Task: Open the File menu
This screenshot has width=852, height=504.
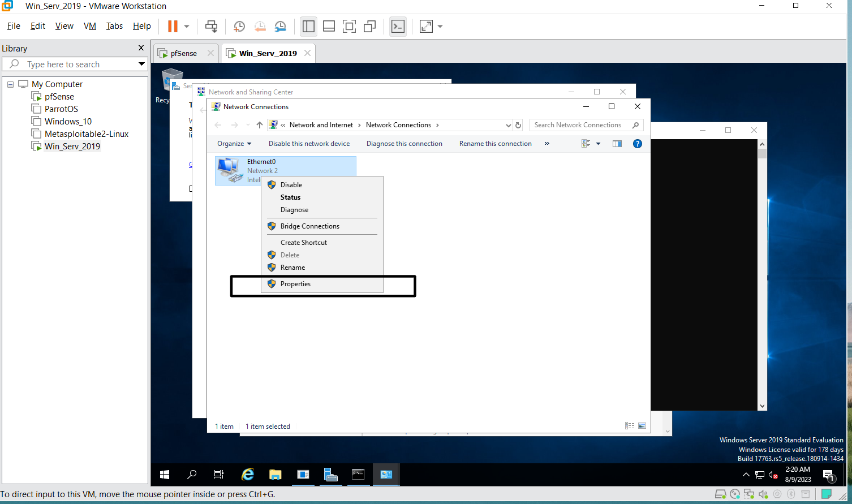Action: pyautogui.click(x=14, y=26)
